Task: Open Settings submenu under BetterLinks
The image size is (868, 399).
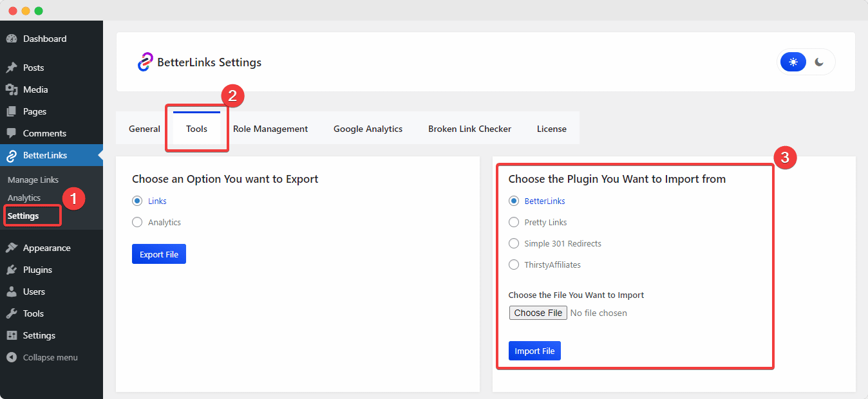Action: [23, 216]
